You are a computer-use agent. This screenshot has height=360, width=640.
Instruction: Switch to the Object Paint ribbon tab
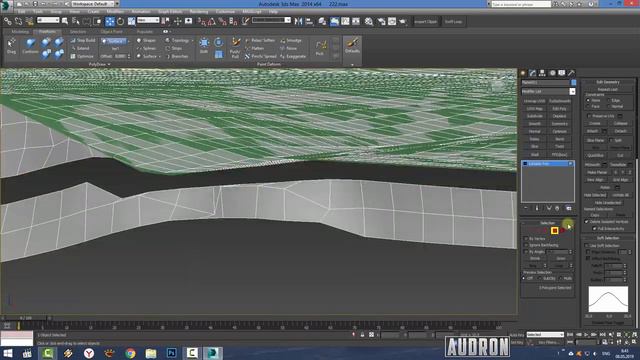[111, 31]
